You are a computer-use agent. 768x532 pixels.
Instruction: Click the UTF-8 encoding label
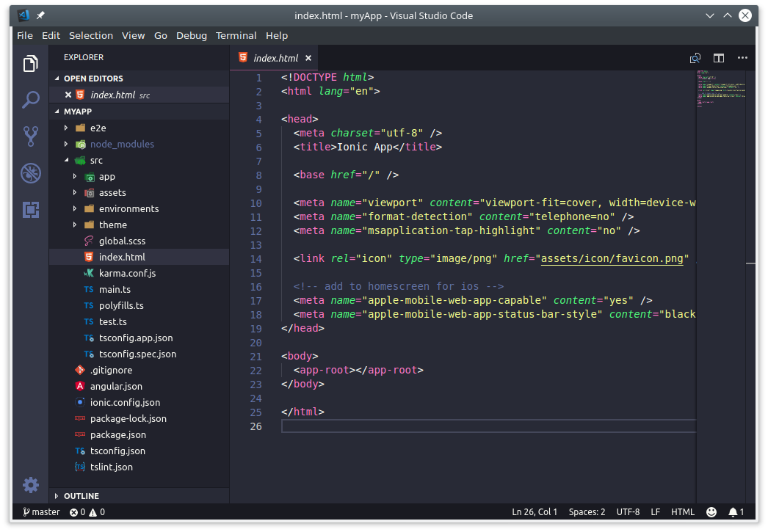coord(628,511)
